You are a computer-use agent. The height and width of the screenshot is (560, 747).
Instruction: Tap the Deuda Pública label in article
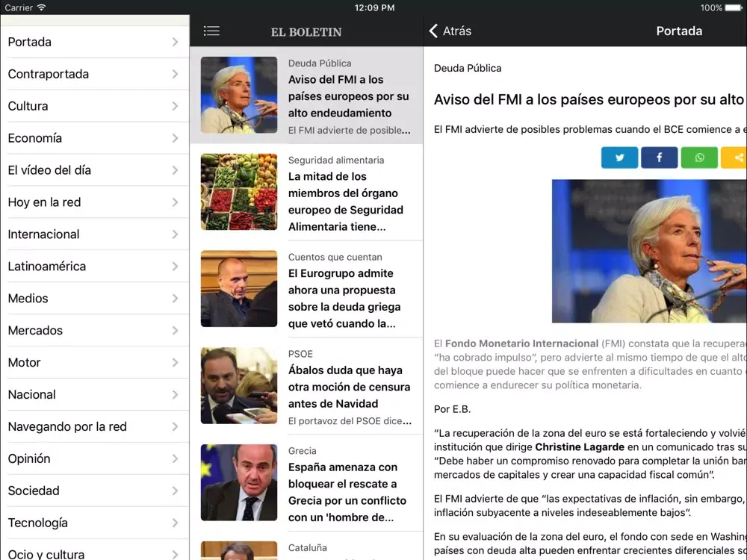click(468, 68)
